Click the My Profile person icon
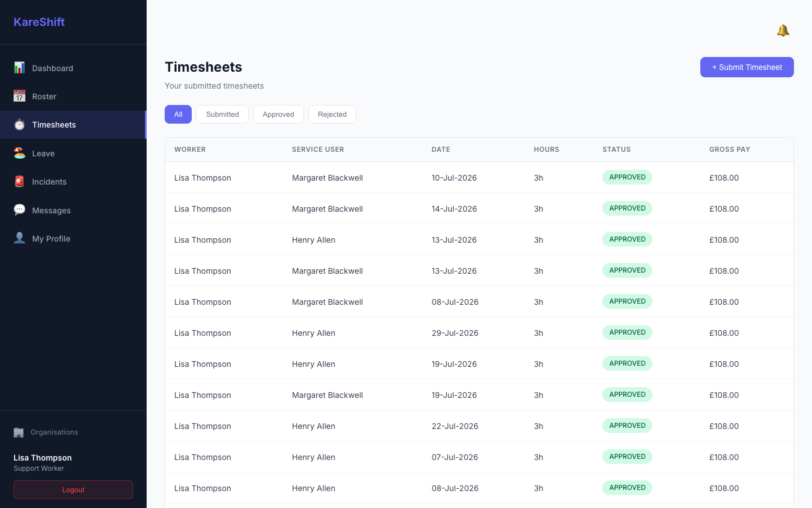This screenshot has width=812, height=508. coord(19,238)
